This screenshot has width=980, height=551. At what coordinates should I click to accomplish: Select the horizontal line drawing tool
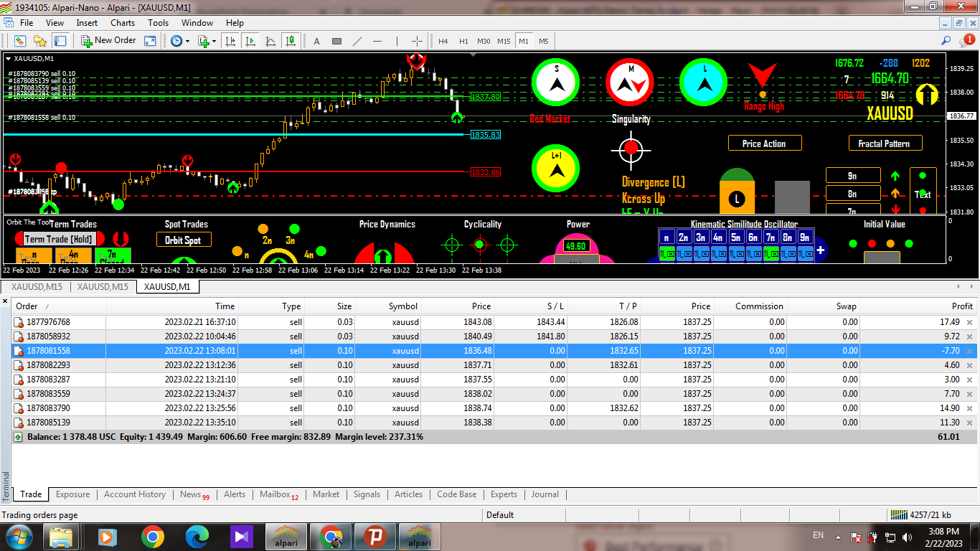(377, 41)
